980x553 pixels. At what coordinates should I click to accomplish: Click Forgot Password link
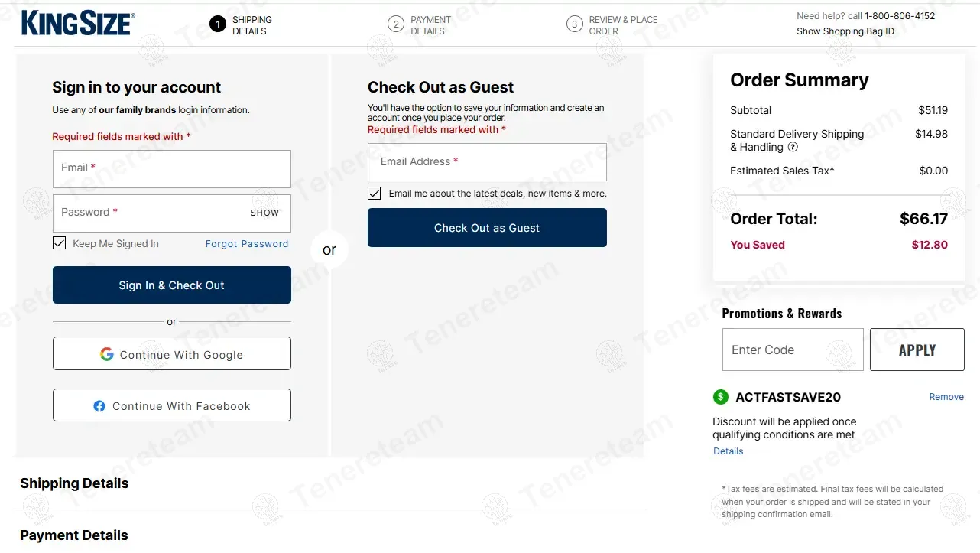pyautogui.click(x=247, y=244)
